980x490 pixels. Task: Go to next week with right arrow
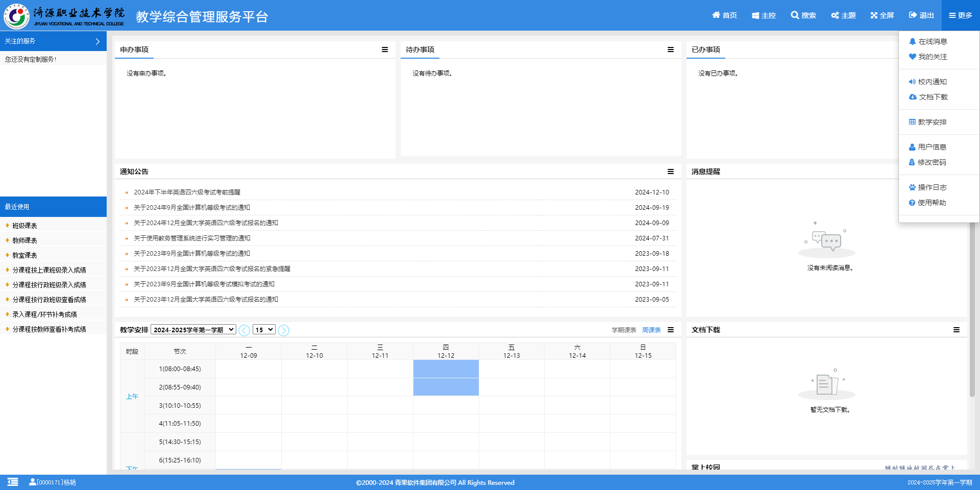(284, 330)
